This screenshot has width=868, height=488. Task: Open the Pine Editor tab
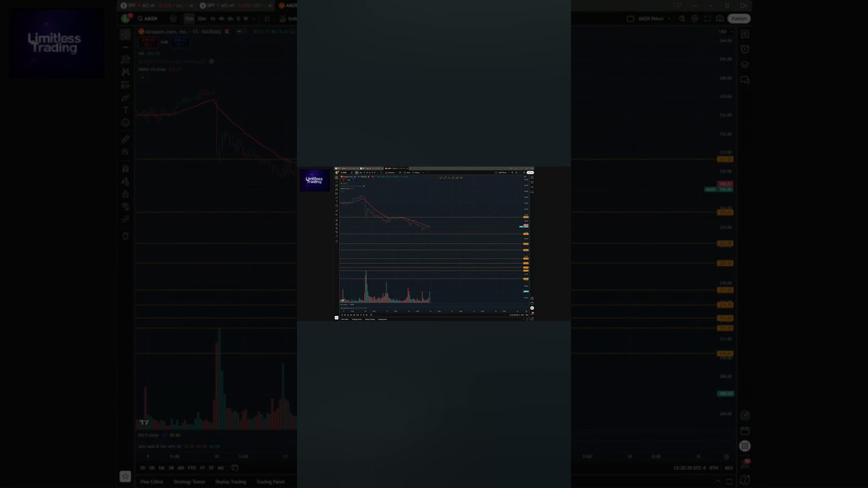coord(152,481)
